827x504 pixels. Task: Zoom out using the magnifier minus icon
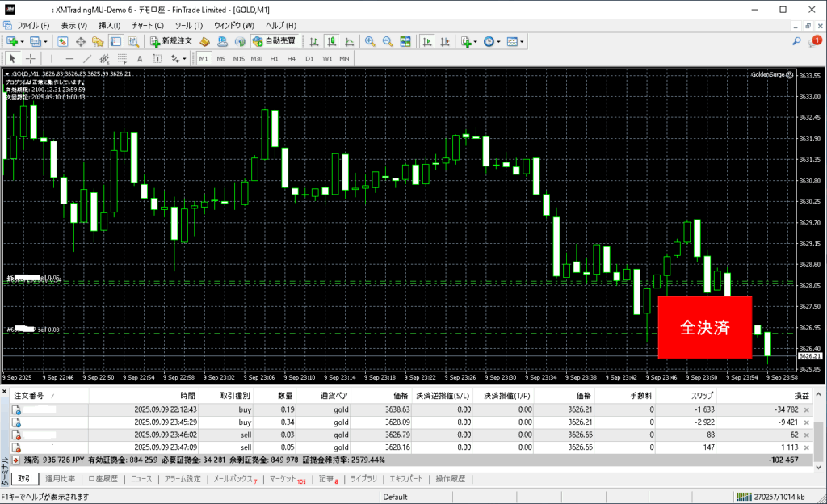tap(387, 41)
